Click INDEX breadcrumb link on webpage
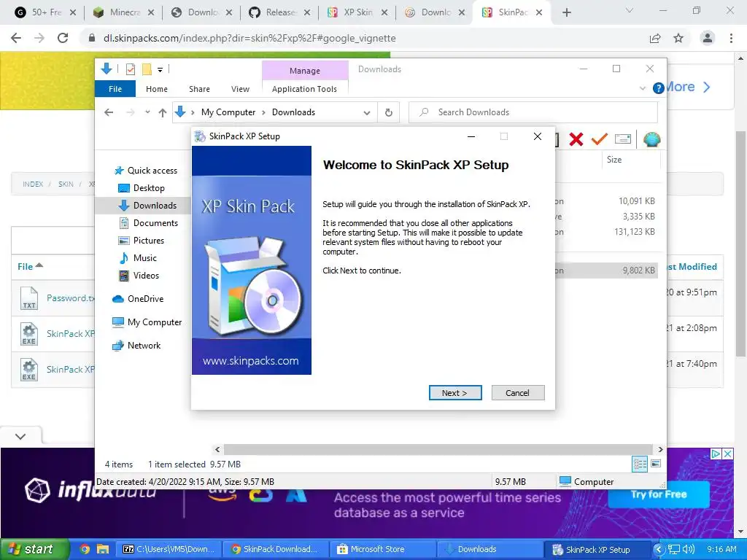This screenshot has height=560, width=747. pyautogui.click(x=33, y=184)
